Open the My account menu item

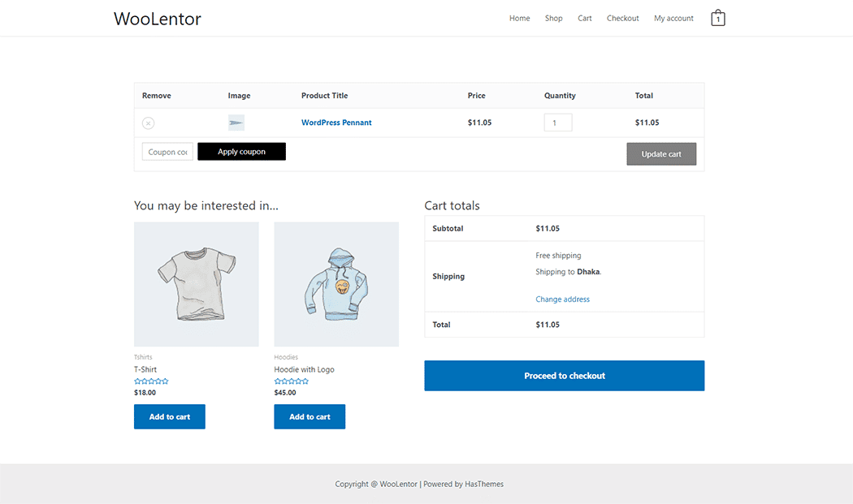coord(673,18)
